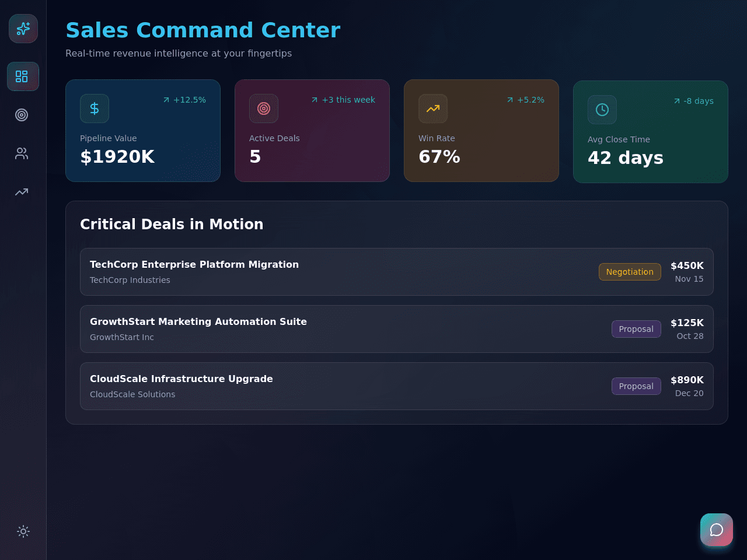Click the Pipeline Value label
Viewport: 747px width, 560px height.
click(109, 138)
